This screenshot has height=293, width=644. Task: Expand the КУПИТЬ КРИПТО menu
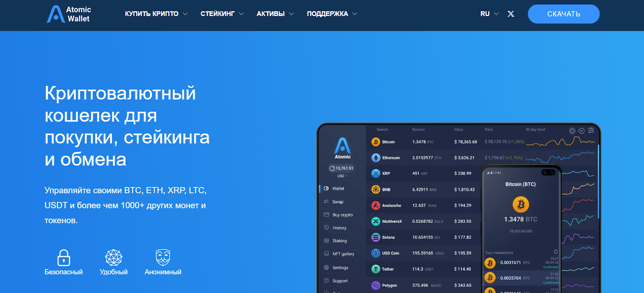point(156,14)
